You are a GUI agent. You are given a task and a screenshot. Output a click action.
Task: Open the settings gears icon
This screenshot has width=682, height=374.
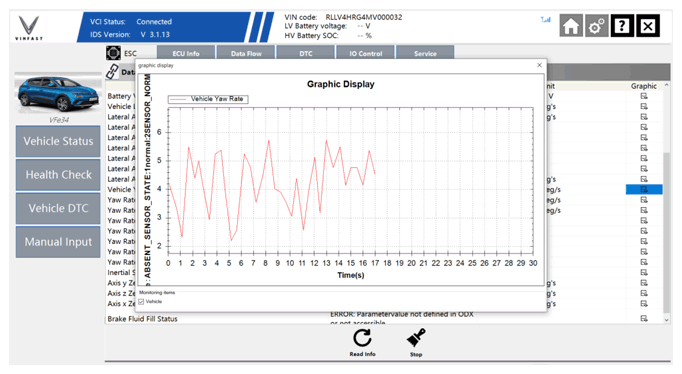tap(596, 26)
